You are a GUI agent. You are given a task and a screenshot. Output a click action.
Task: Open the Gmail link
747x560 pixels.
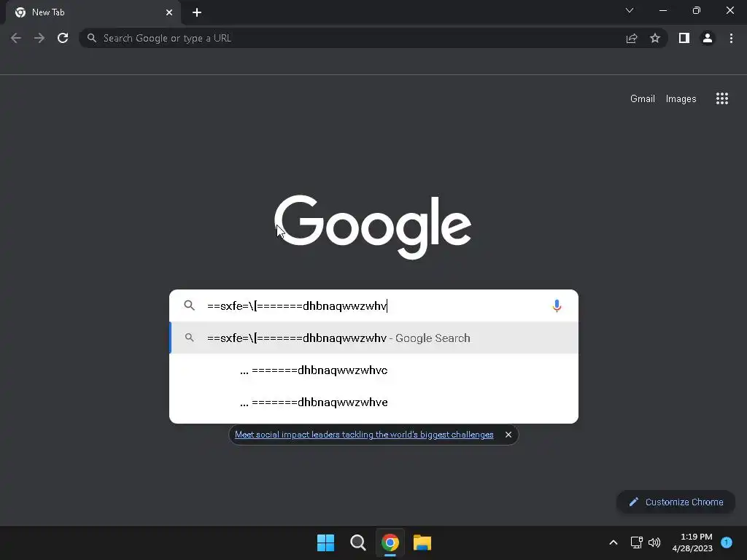pos(643,98)
